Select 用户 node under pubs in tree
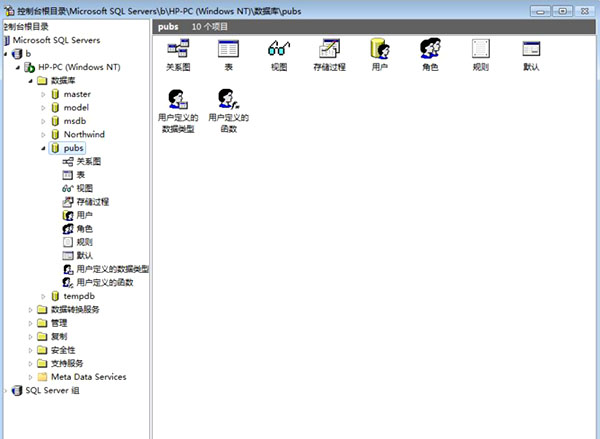The width and height of the screenshot is (600, 439). [85, 215]
